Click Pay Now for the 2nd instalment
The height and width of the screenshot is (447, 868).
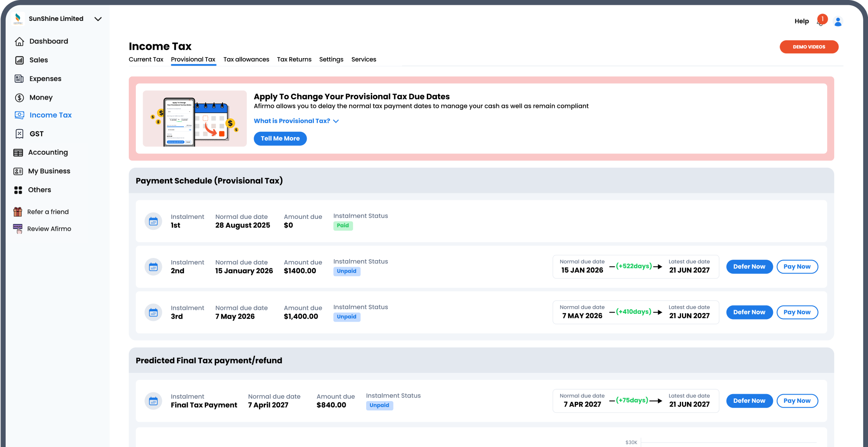(x=797, y=267)
